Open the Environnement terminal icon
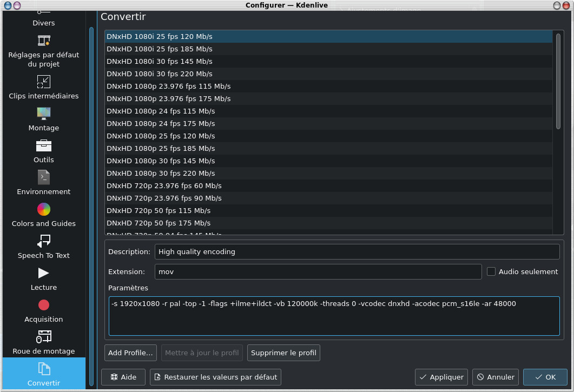Screen dimensions: 574x392 tap(44, 178)
